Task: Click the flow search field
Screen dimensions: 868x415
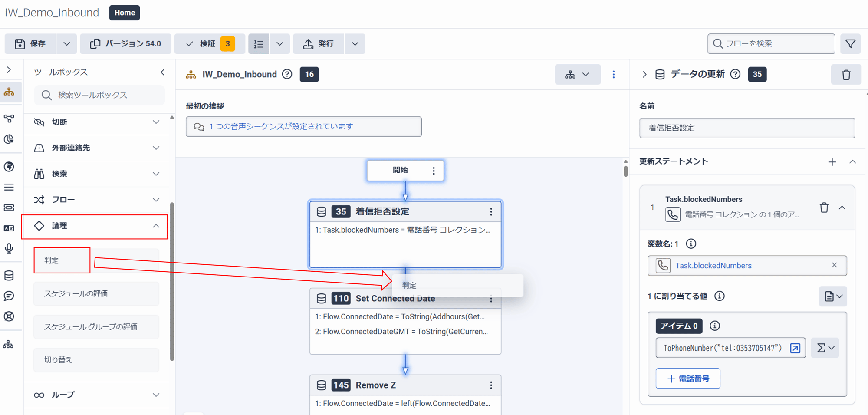Action: (x=771, y=43)
